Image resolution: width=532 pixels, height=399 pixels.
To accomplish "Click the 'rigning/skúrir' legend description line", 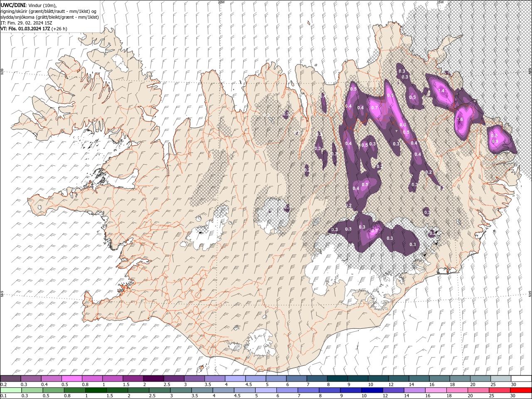I will pyautogui.click(x=48, y=11).
